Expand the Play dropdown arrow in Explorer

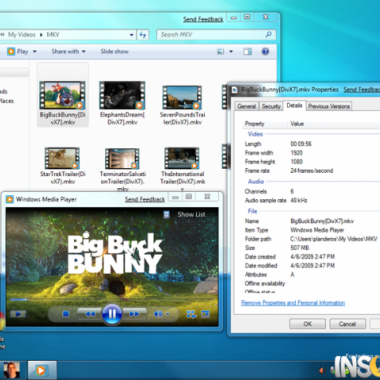pyautogui.click(x=34, y=52)
